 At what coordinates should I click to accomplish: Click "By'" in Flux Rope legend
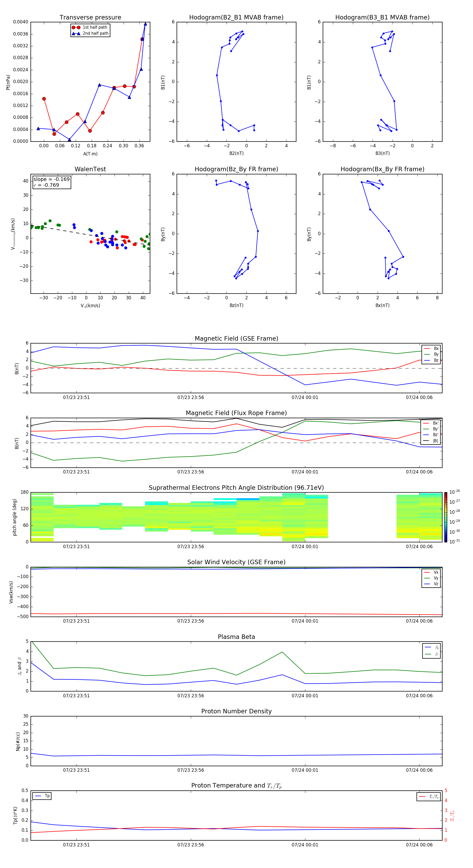pos(431,429)
